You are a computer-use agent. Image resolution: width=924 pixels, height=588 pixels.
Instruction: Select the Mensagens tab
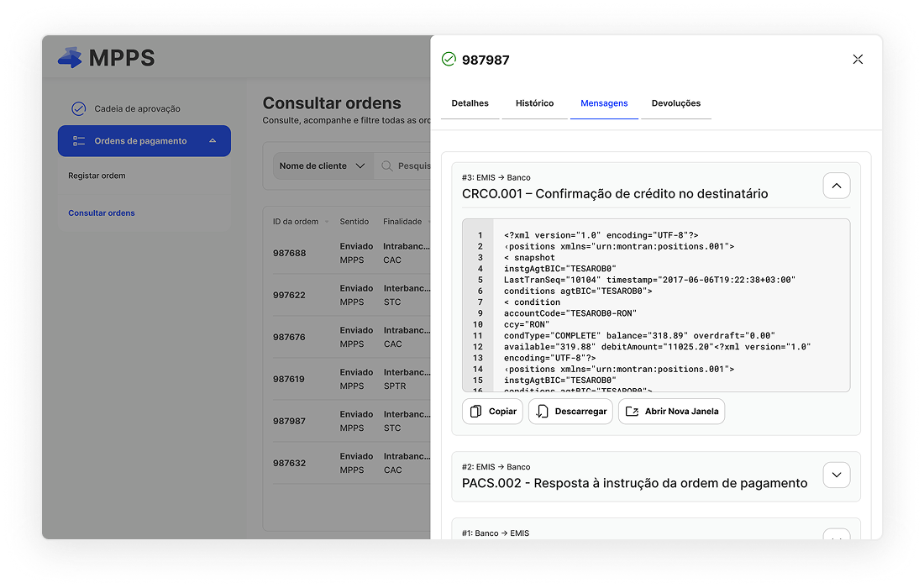(x=604, y=103)
